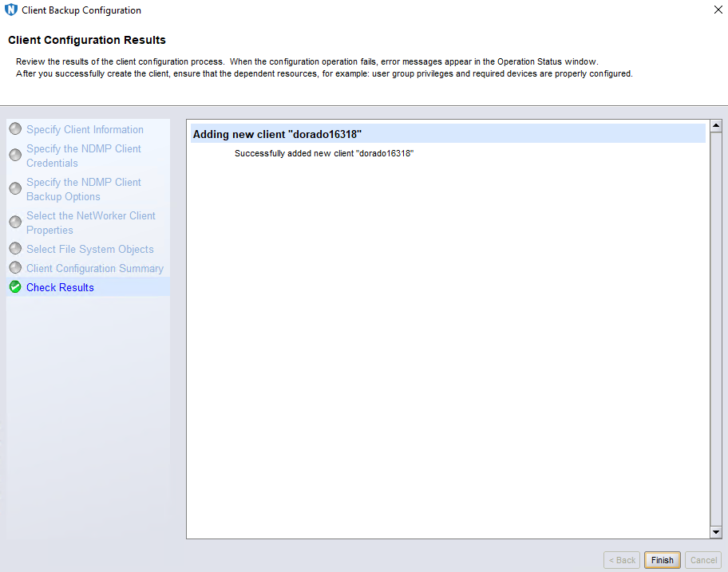Click the results pane scroll down arrow
Image resolution: width=728 pixels, height=572 pixels.
716,533
